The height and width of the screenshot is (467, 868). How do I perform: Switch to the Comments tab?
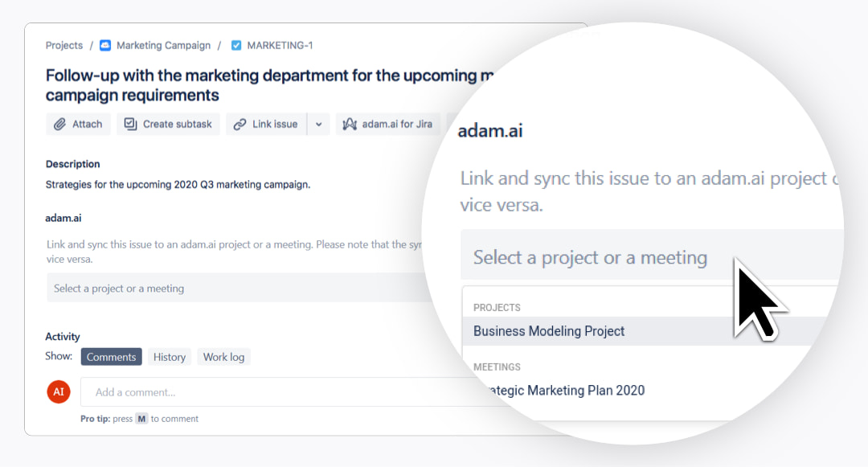coord(111,357)
